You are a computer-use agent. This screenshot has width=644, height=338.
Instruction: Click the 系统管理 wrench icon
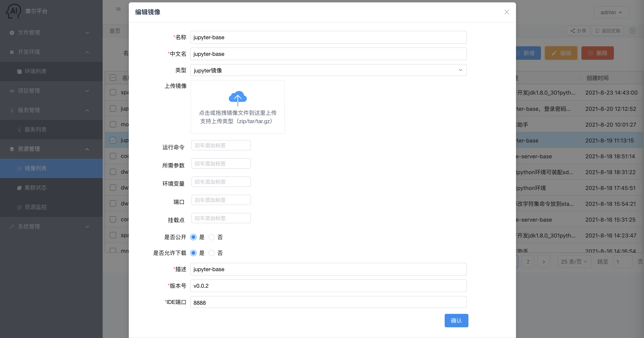click(x=12, y=227)
